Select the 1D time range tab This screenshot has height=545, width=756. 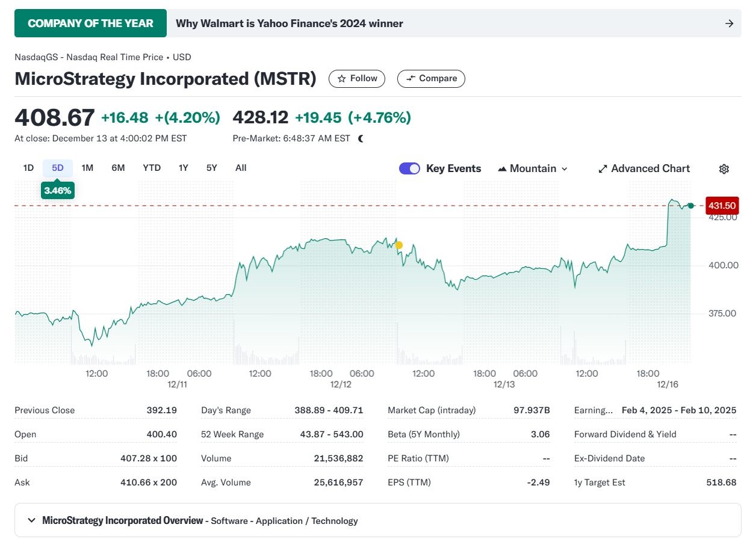pos(28,168)
